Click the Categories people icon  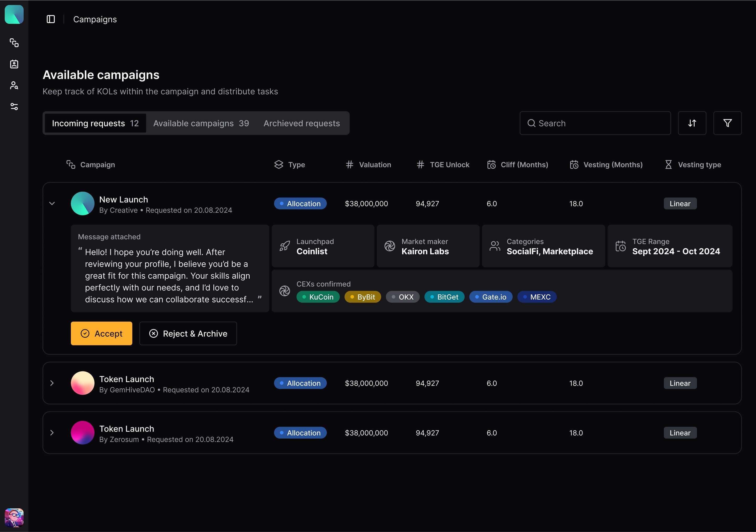[495, 246]
